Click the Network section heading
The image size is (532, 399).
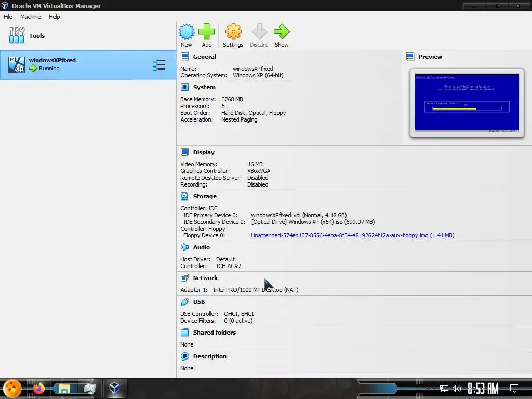point(205,278)
